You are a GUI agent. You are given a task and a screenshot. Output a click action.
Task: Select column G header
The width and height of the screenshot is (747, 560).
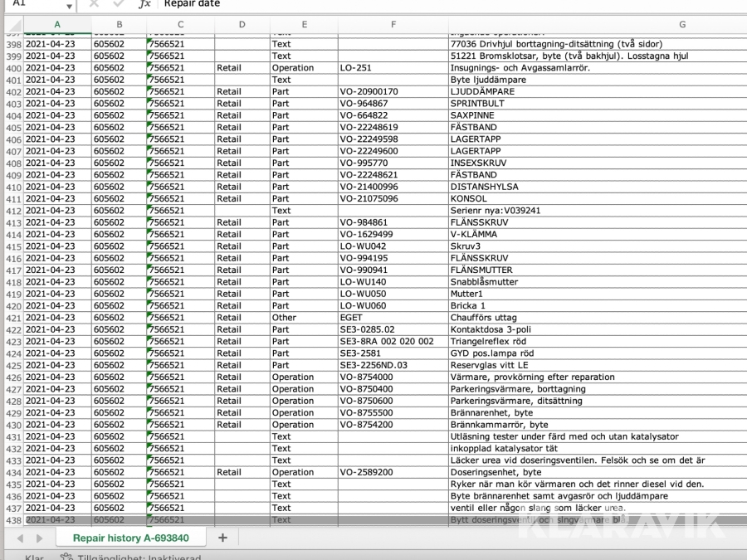[x=681, y=25]
